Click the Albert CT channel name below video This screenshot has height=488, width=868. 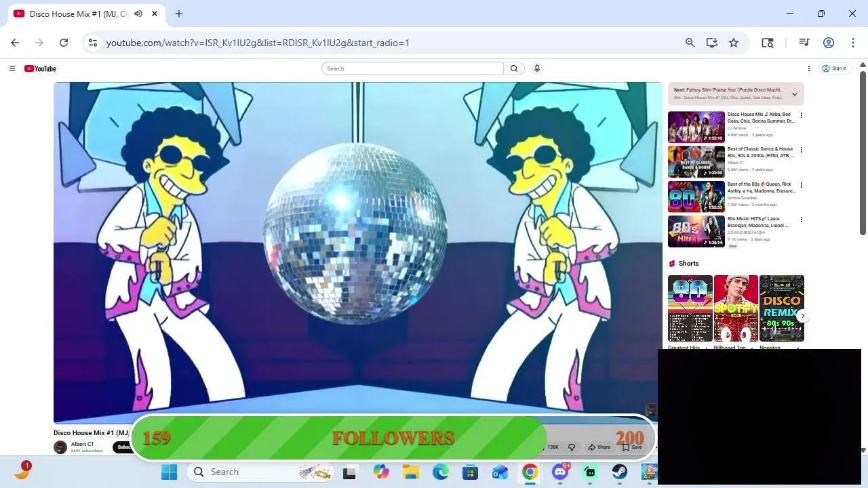(x=83, y=445)
